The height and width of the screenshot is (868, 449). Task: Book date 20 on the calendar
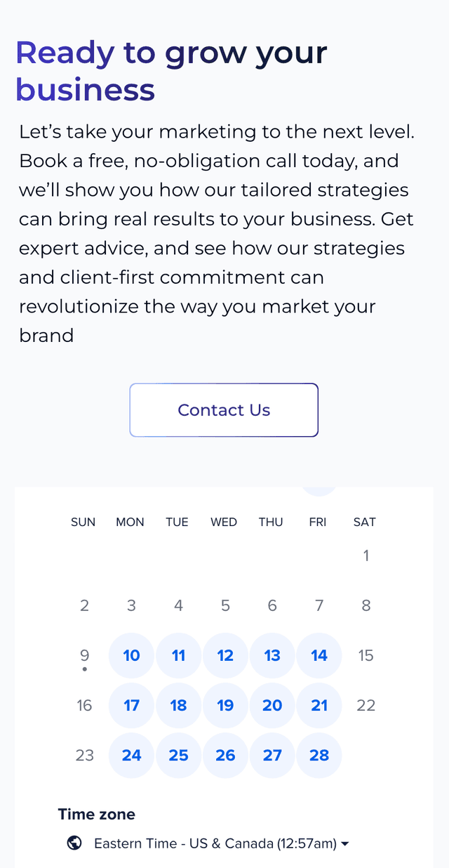(272, 705)
